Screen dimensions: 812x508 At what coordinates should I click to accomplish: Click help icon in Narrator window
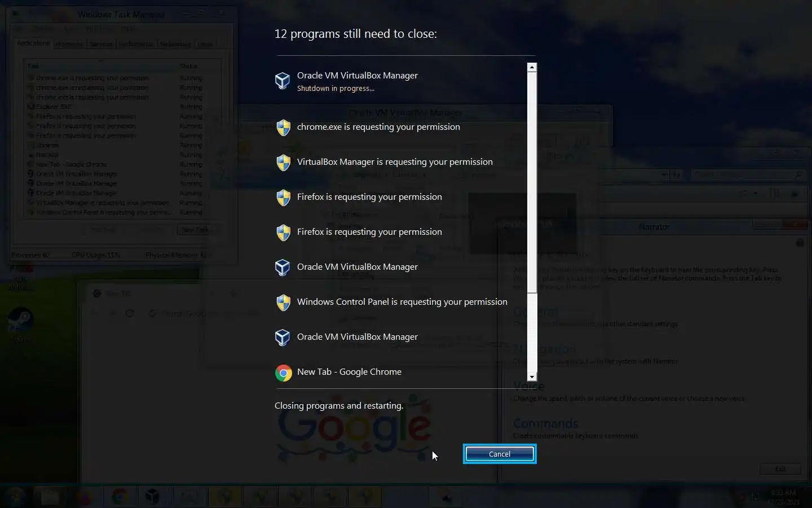coord(800,243)
